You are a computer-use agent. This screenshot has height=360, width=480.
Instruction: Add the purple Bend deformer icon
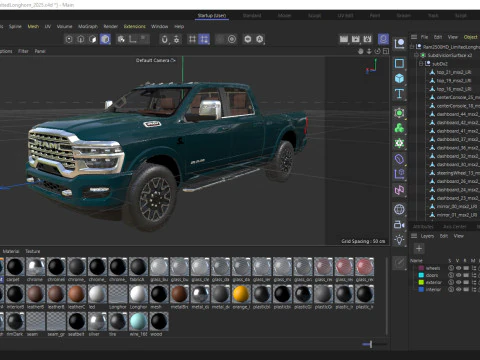coord(399,159)
